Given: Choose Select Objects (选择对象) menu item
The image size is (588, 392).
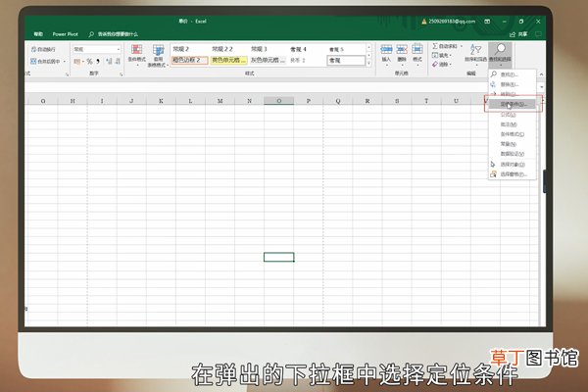Looking at the screenshot, I should (513, 165).
